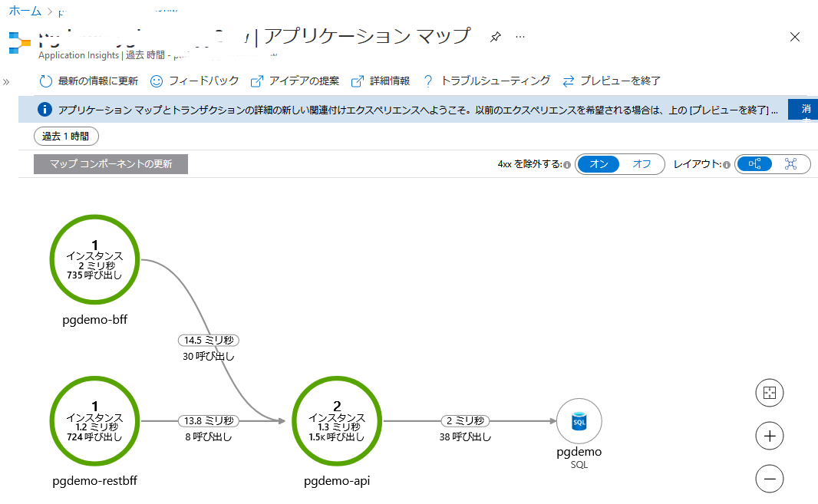Pin the Application Map to dashboard
818x504 pixels.
(x=496, y=37)
